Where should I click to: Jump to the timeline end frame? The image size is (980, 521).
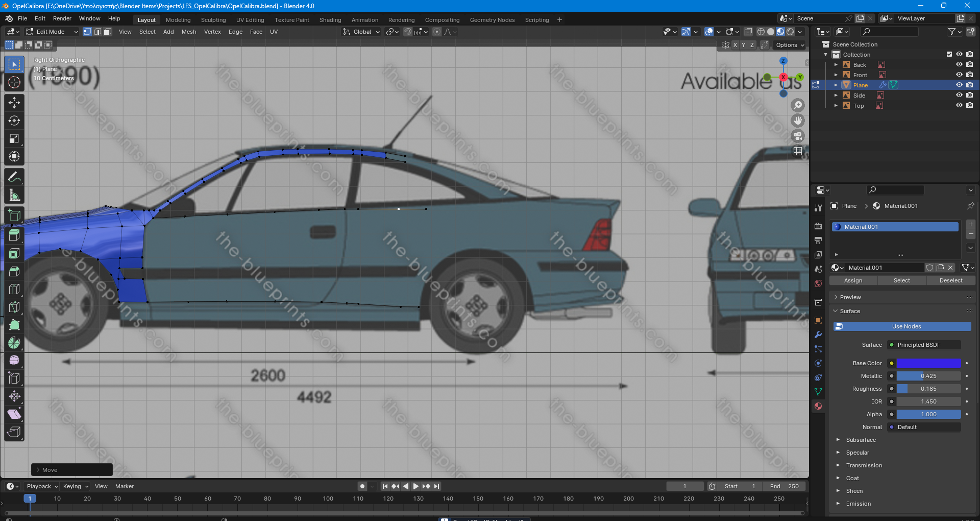coord(437,486)
